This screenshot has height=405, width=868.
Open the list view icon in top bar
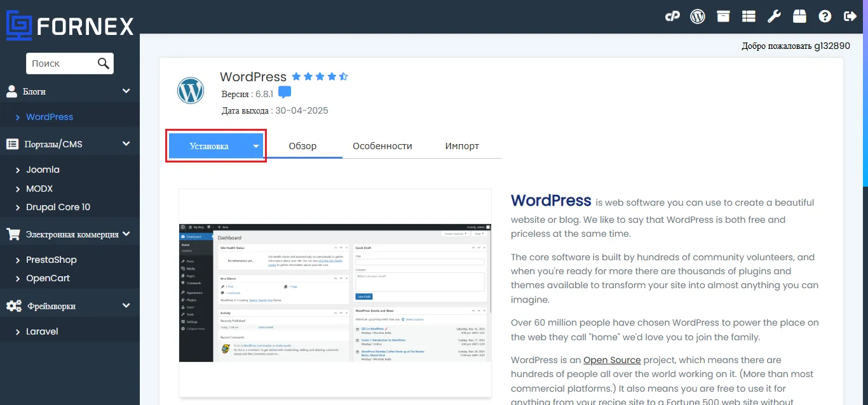(x=749, y=17)
